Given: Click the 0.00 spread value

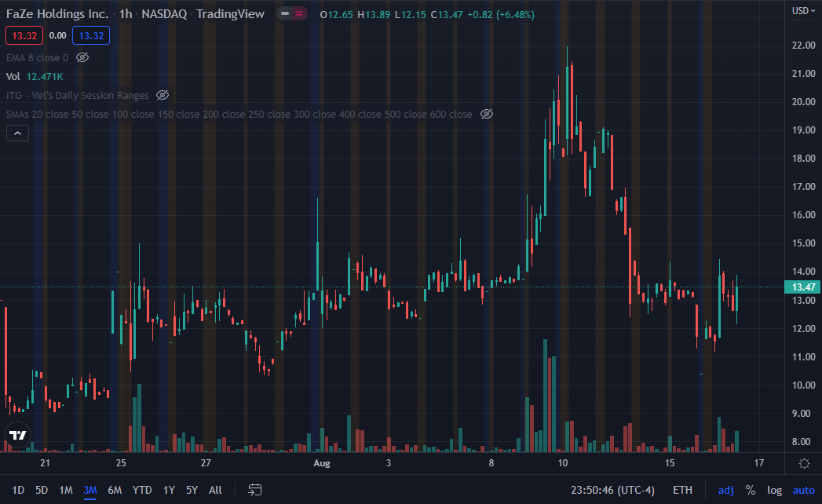Looking at the screenshot, I should tap(57, 35).
